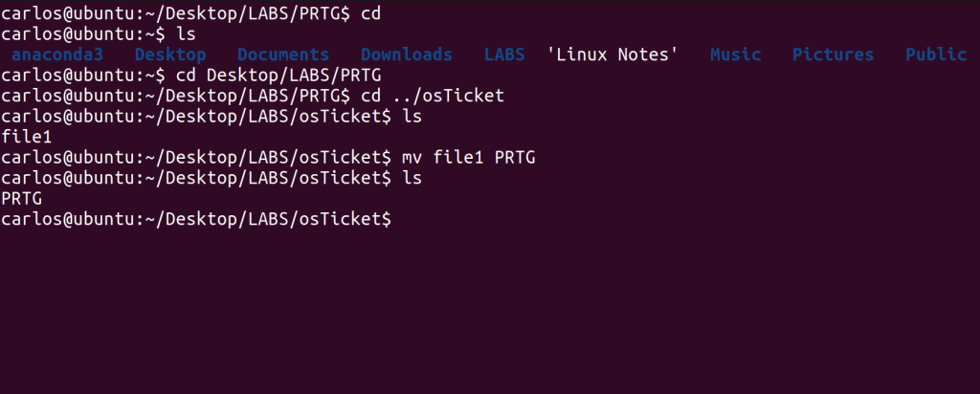Click the PRTG output line below ls

point(21,198)
